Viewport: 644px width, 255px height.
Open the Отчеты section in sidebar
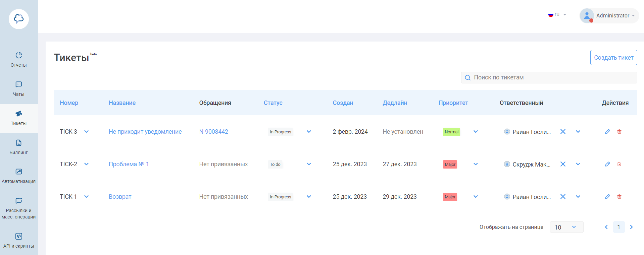19,59
